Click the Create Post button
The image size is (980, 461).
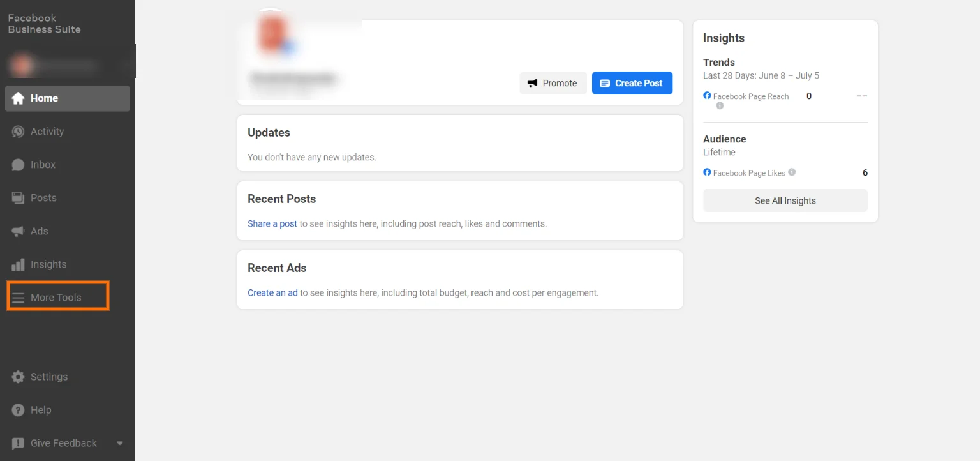[x=632, y=83]
